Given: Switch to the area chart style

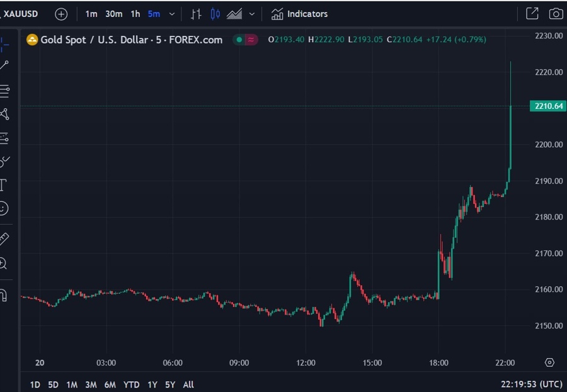Looking at the screenshot, I should (x=234, y=14).
